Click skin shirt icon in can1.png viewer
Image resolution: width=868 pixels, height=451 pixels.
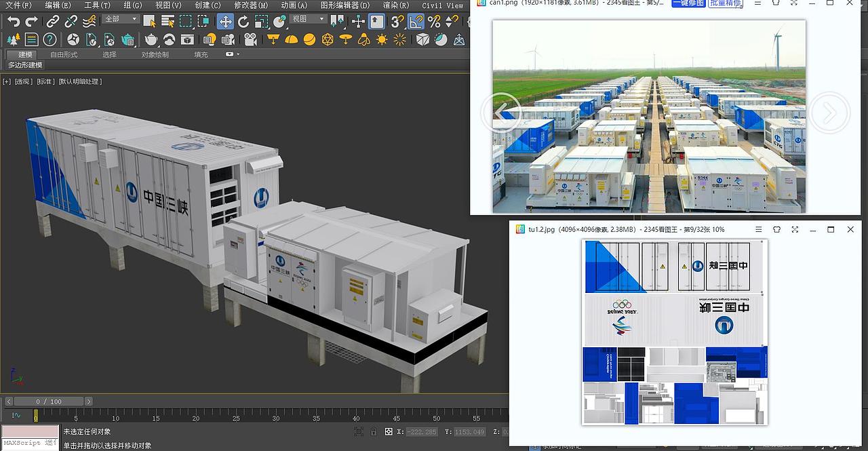pyautogui.click(x=776, y=3)
